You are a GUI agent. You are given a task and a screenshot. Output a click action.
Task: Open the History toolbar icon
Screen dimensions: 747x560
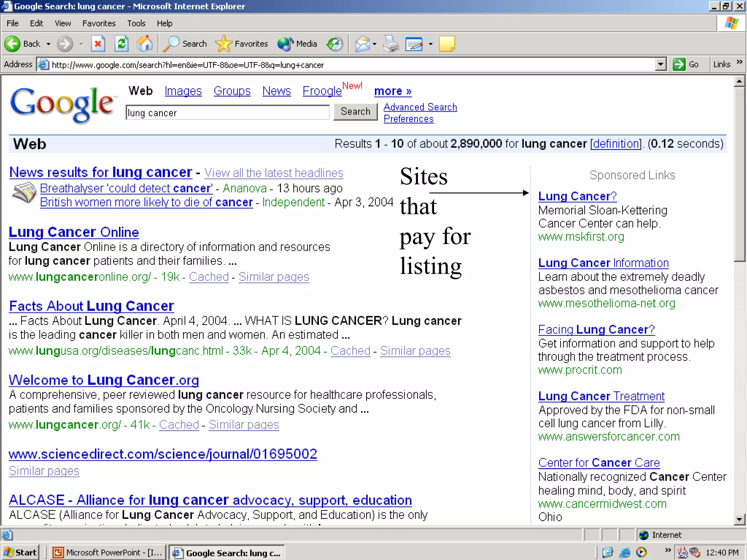pos(335,44)
